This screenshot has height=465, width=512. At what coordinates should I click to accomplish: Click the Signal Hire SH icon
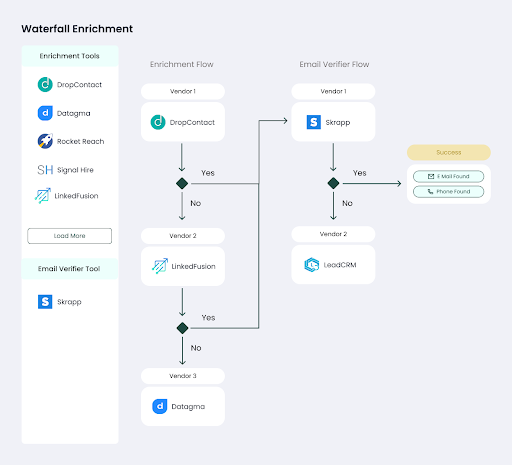click(45, 170)
